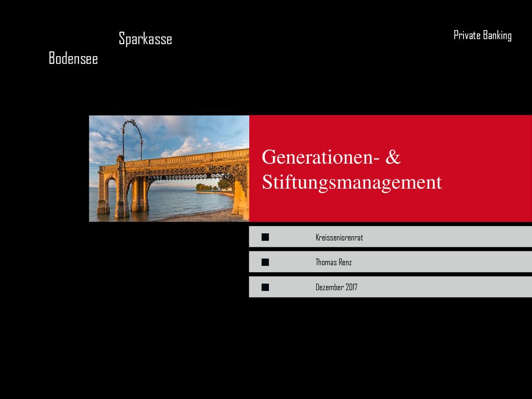532x399 pixels.
Task: Select the pier photo on the slide
Action: tap(169, 169)
